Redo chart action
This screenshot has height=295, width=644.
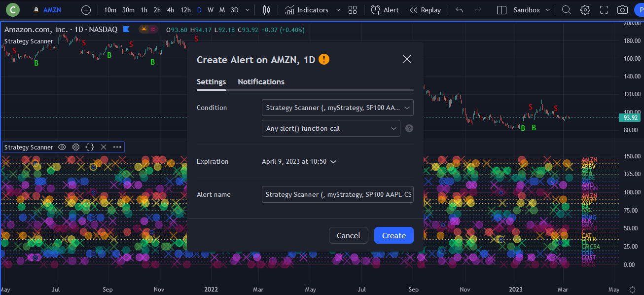(477, 10)
